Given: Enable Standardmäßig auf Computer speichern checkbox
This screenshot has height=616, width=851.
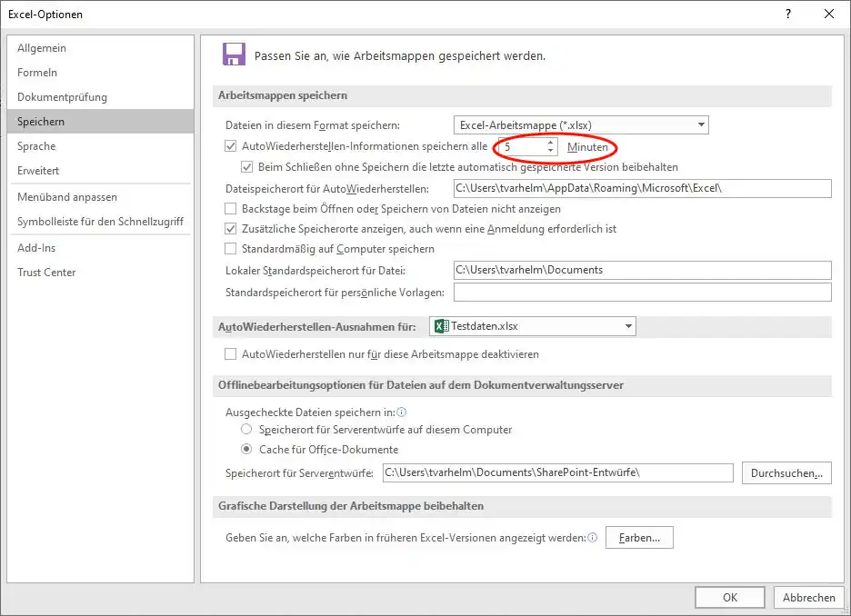Looking at the screenshot, I should coord(230,249).
